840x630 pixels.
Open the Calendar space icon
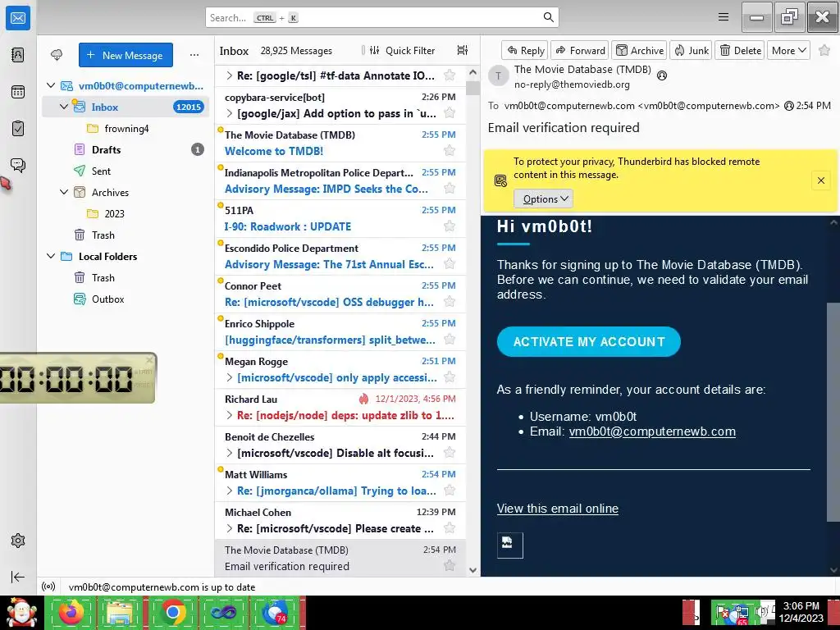click(x=18, y=92)
